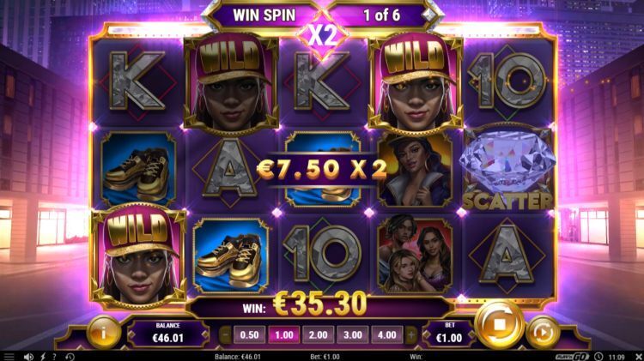Toggle the fast play lightning icon

[43, 357]
